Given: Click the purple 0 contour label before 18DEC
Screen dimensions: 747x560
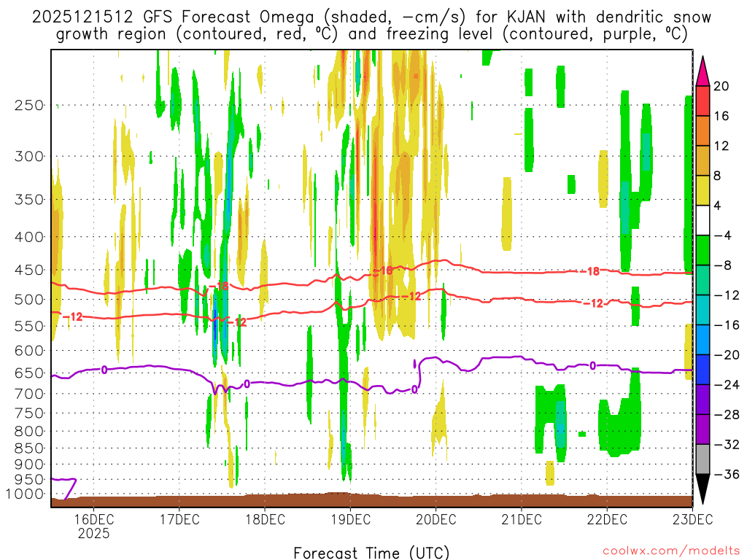Looking at the screenshot, I should [x=247, y=384].
